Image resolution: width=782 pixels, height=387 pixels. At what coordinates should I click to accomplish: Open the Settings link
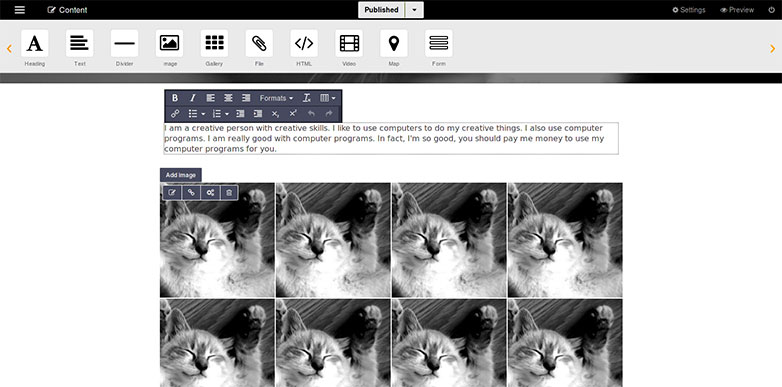tap(689, 10)
